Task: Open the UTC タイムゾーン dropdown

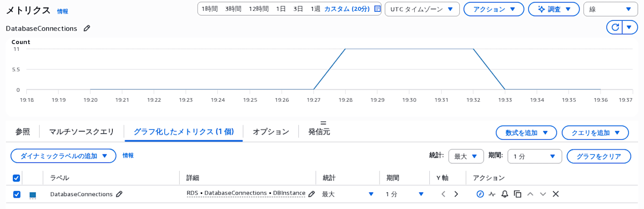Action: (422, 9)
